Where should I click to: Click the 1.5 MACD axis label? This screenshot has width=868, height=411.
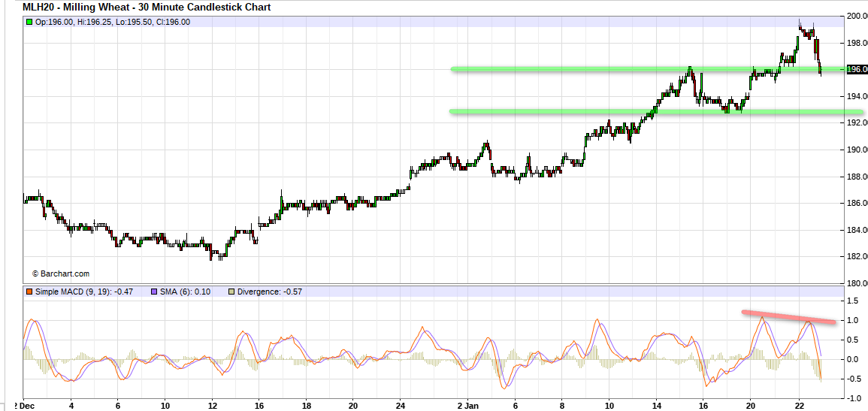tap(852, 301)
